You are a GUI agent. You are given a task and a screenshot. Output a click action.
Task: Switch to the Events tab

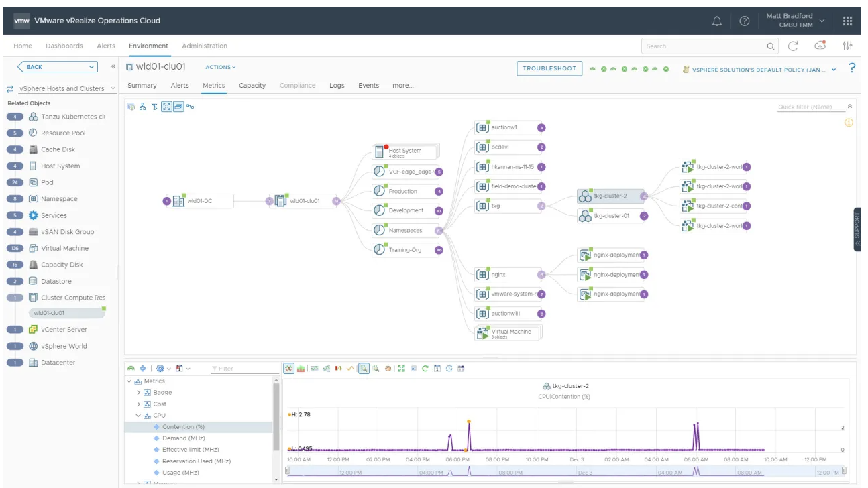tap(368, 86)
